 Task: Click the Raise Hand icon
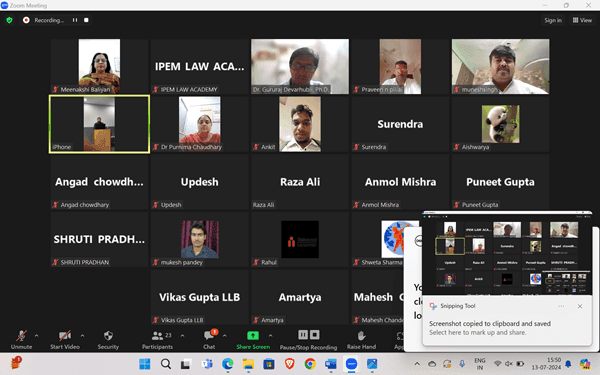[x=361, y=336]
